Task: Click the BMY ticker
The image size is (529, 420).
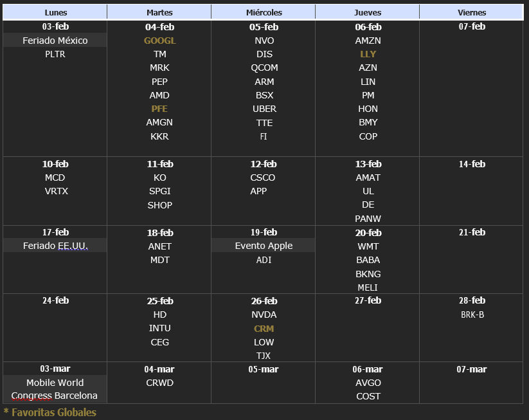Action: (x=368, y=122)
